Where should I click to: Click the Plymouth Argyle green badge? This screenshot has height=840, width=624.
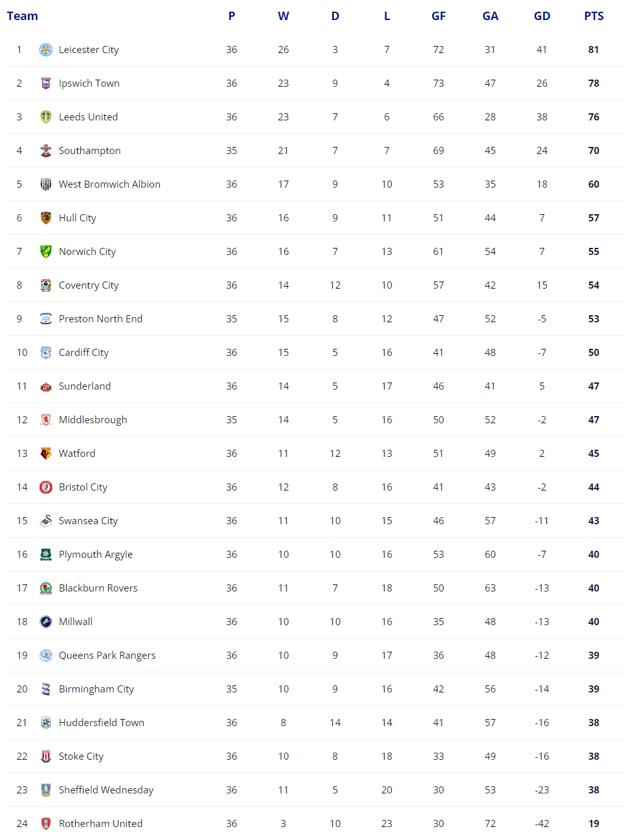[46, 555]
